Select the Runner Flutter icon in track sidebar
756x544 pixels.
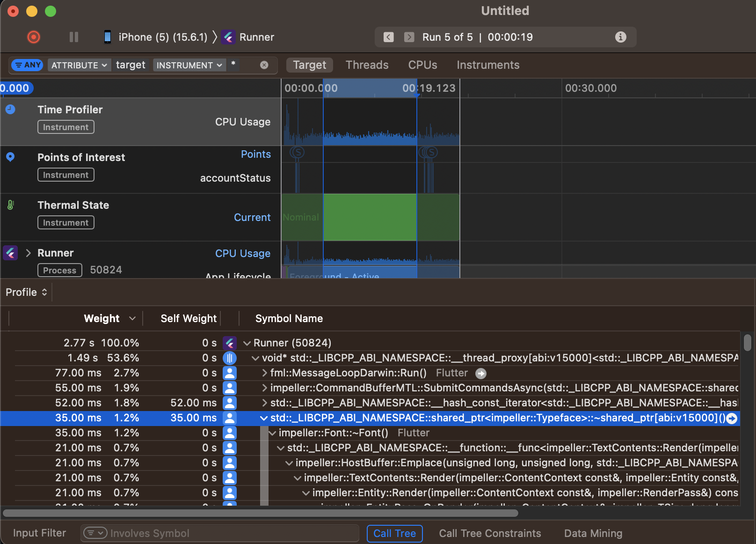[x=10, y=253]
